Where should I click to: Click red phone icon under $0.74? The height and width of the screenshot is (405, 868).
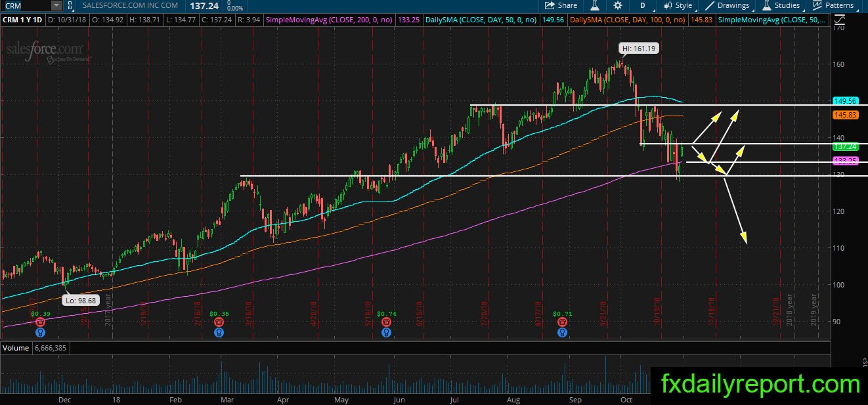click(386, 322)
